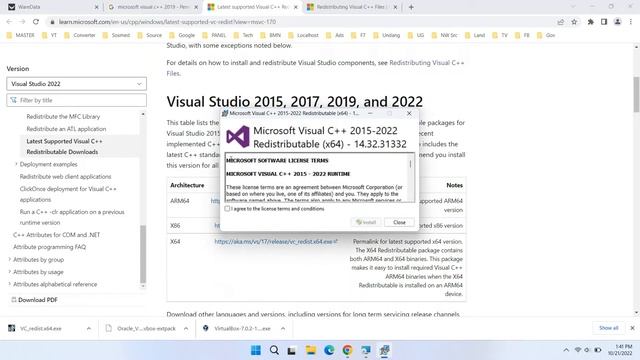
Task: Open a new tab with plus button
Action: point(411,7)
